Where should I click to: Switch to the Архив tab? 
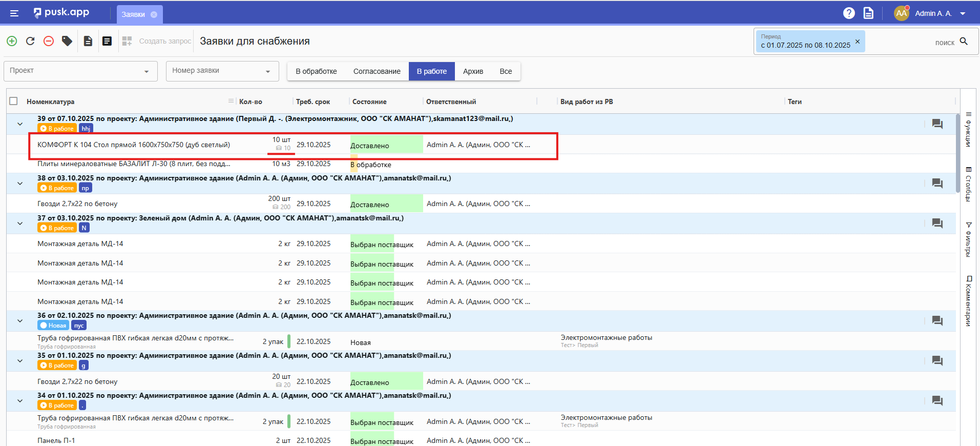[473, 71]
